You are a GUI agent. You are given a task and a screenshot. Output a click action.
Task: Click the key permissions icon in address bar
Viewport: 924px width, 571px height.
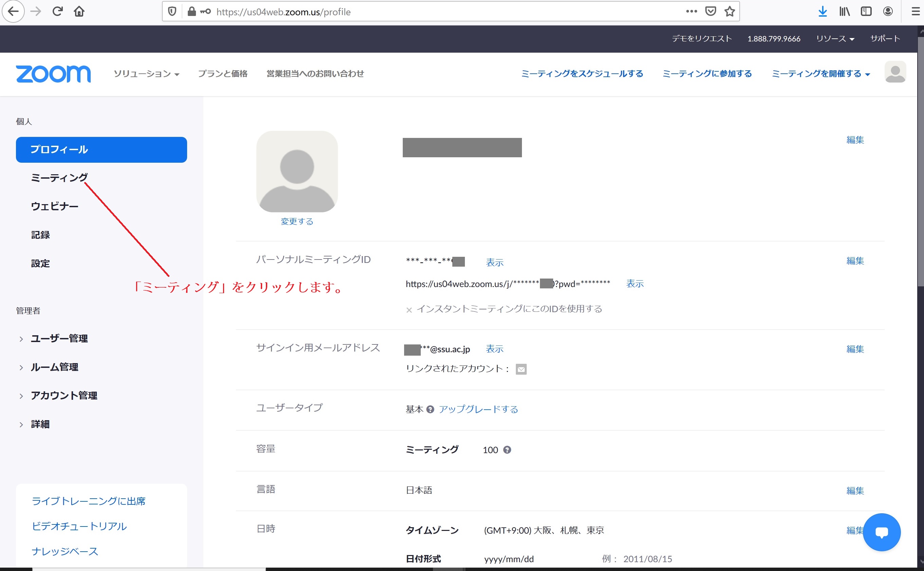click(206, 12)
